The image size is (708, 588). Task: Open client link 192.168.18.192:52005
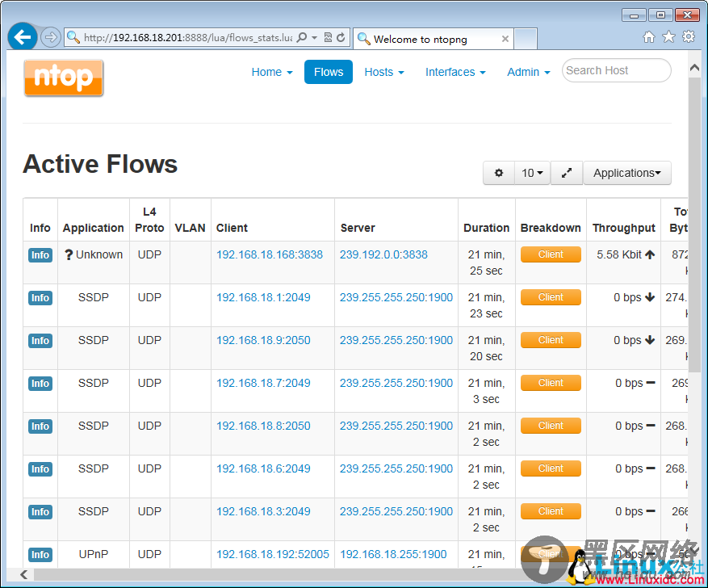(273, 555)
